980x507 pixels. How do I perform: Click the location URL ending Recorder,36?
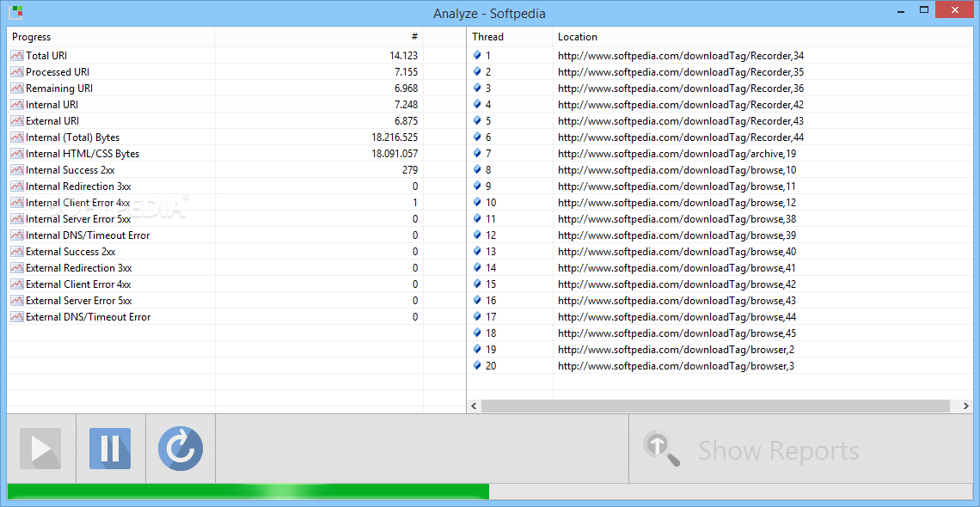[x=681, y=88]
